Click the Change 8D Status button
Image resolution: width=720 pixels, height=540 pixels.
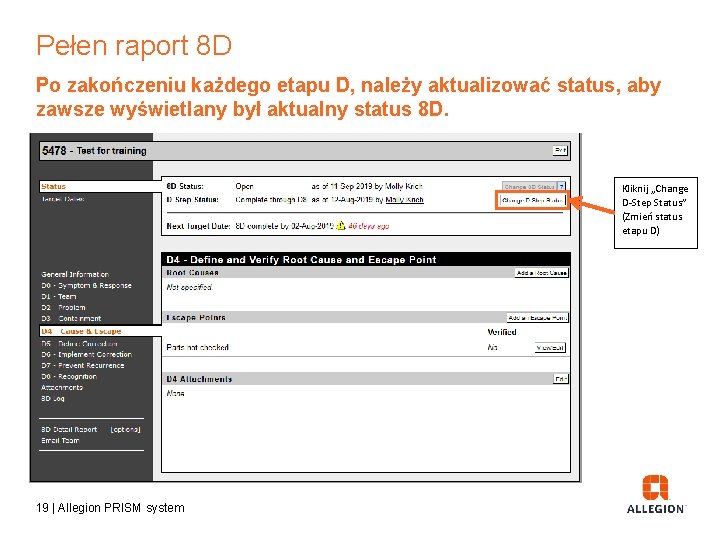coord(529,186)
